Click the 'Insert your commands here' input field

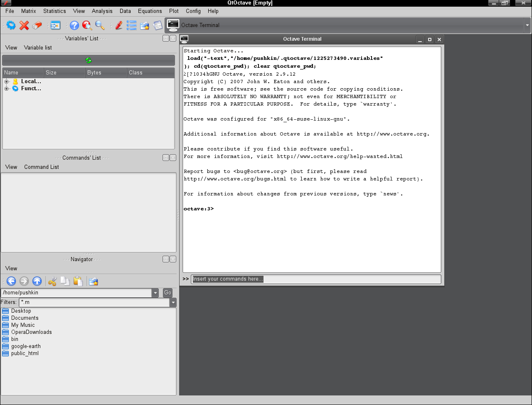coord(316,279)
